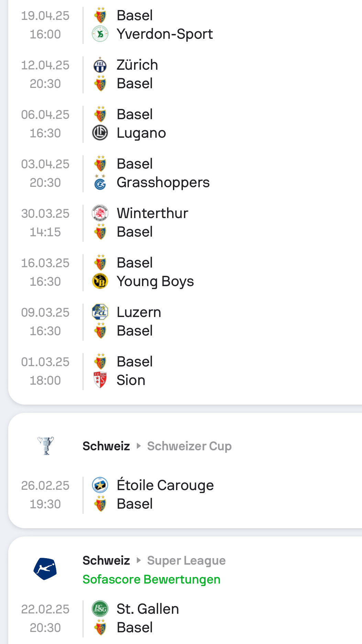Image resolution: width=362 pixels, height=644 pixels.
Task: Click the Étoile Carouge club crest
Action: (x=100, y=485)
